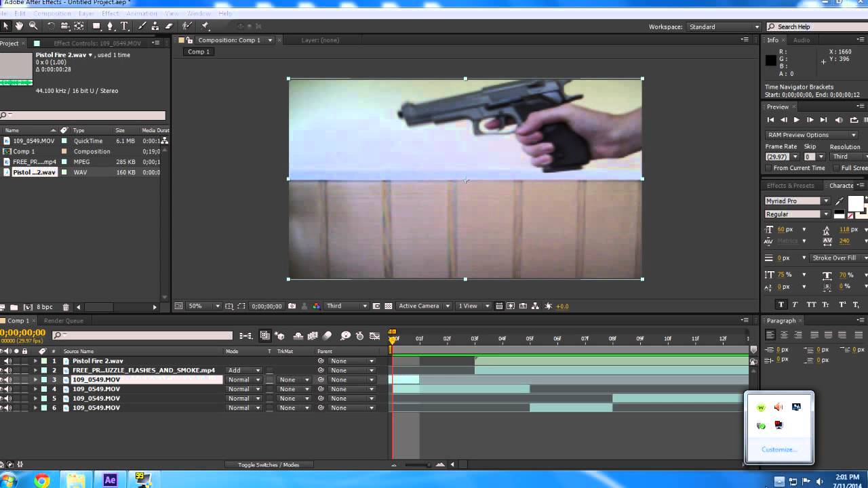Switch to the Render Queue tab
The height and width of the screenshot is (488, 868).
tap(63, 321)
